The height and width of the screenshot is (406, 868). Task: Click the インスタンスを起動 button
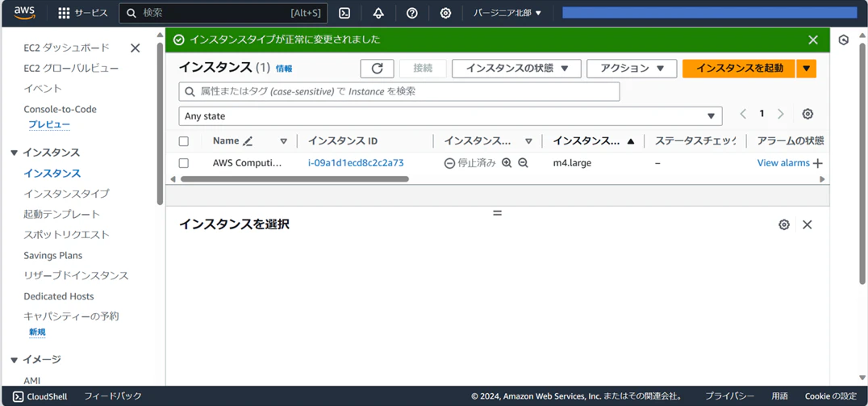point(739,69)
